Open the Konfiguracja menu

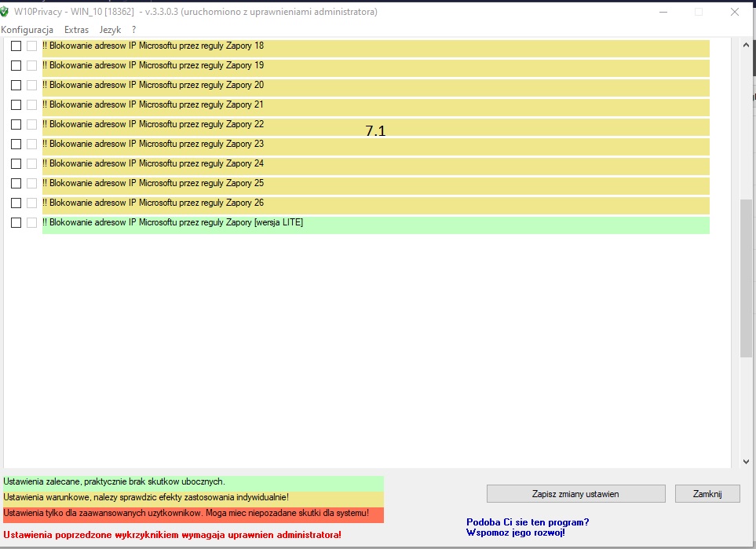point(27,30)
